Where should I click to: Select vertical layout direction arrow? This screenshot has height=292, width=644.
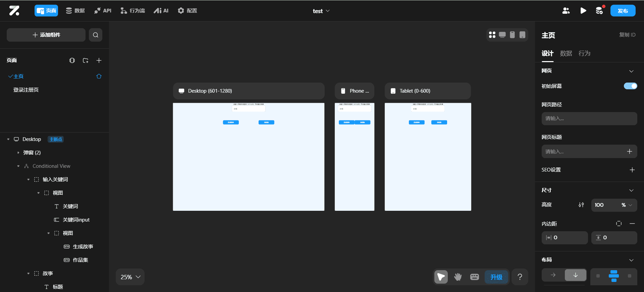pyautogui.click(x=575, y=275)
